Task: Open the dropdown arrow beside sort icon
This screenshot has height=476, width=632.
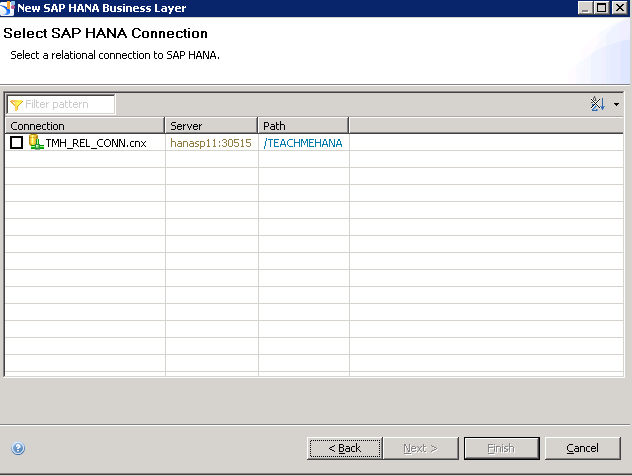Action: pos(617,105)
